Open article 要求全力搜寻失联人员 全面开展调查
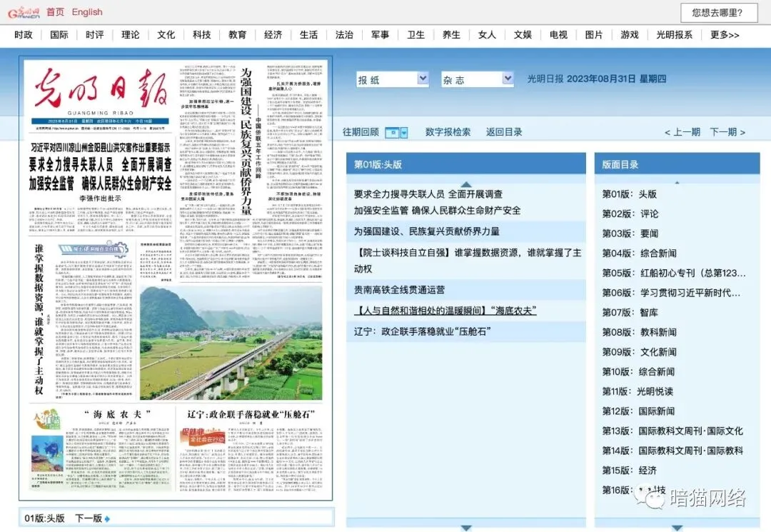Viewport: 771px width, 532px height. 437,202
